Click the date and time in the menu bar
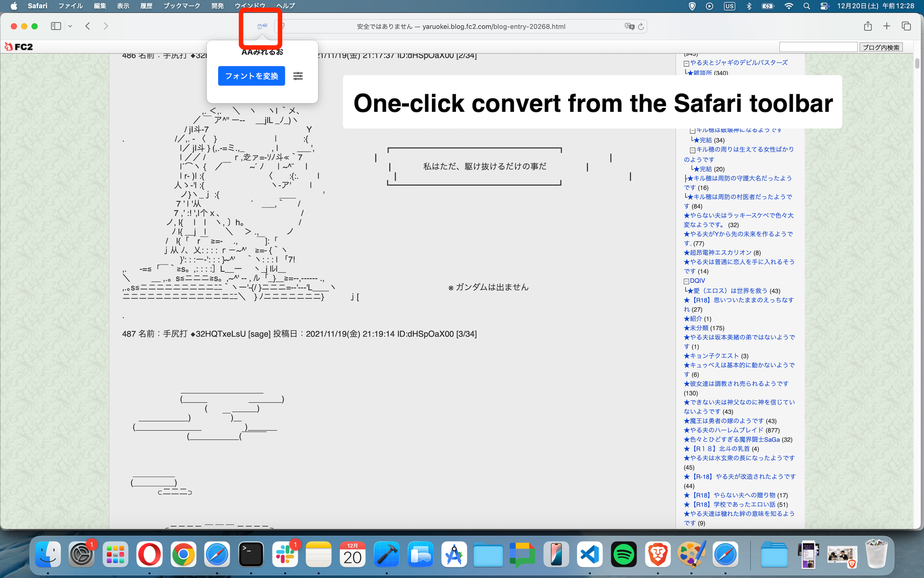The width and height of the screenshot is (924, 578). click(x=876, y=6)
